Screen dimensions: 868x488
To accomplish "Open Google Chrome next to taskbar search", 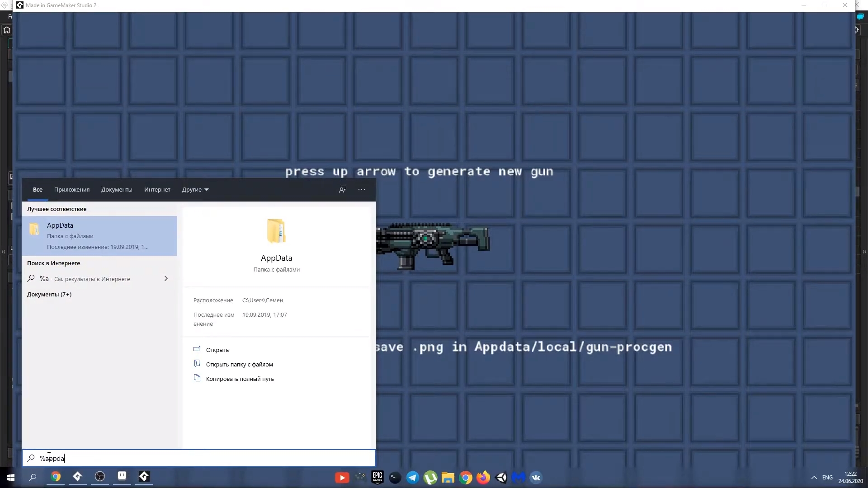I will [x=56, y=477].
